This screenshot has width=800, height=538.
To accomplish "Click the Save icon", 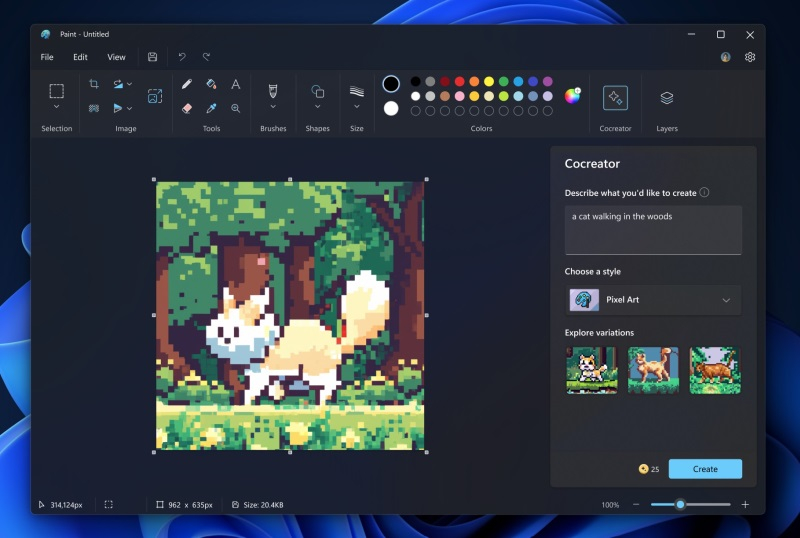I will click(x=152, y=57).
